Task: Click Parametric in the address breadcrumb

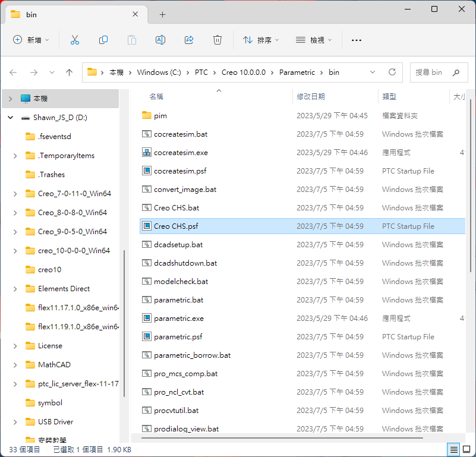Action: tap(297, 72)
